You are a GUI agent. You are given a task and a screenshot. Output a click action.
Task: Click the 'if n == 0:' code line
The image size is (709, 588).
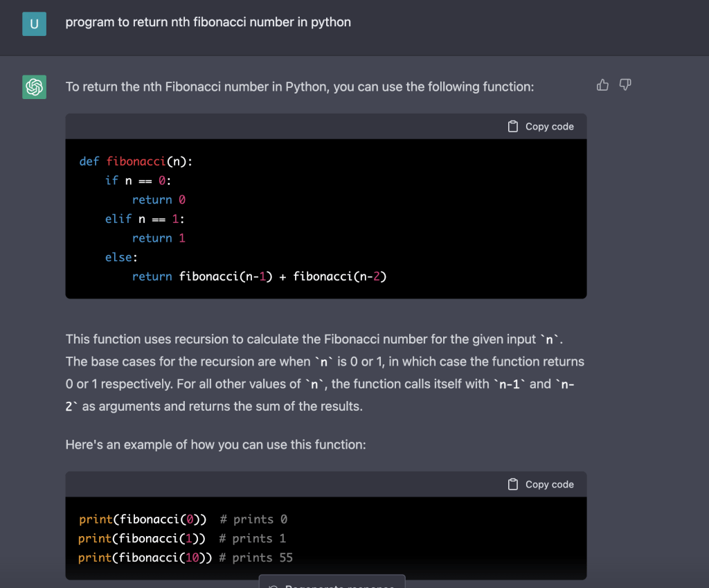(138, 180)
